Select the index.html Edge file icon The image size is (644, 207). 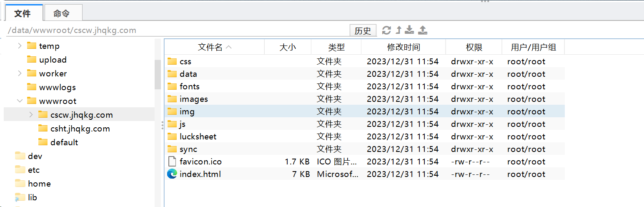coord(172,174)
